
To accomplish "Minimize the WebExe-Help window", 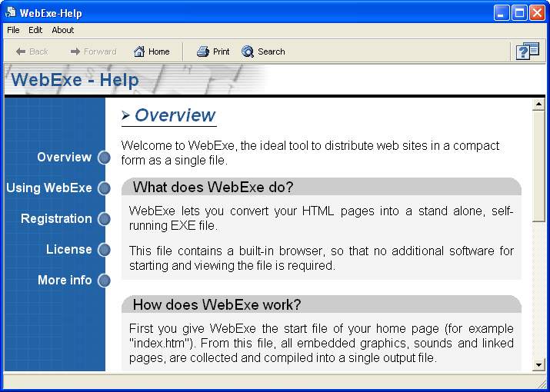I will tap(502, 13).
